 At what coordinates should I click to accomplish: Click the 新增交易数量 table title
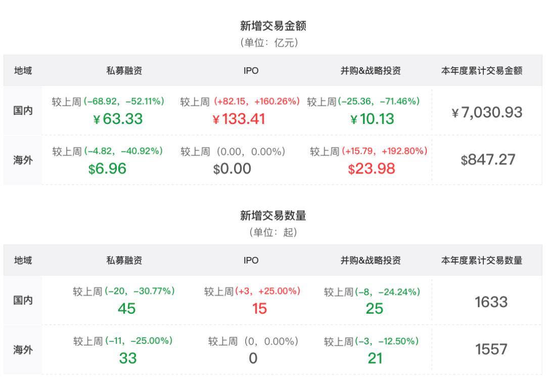click(273, 215)
